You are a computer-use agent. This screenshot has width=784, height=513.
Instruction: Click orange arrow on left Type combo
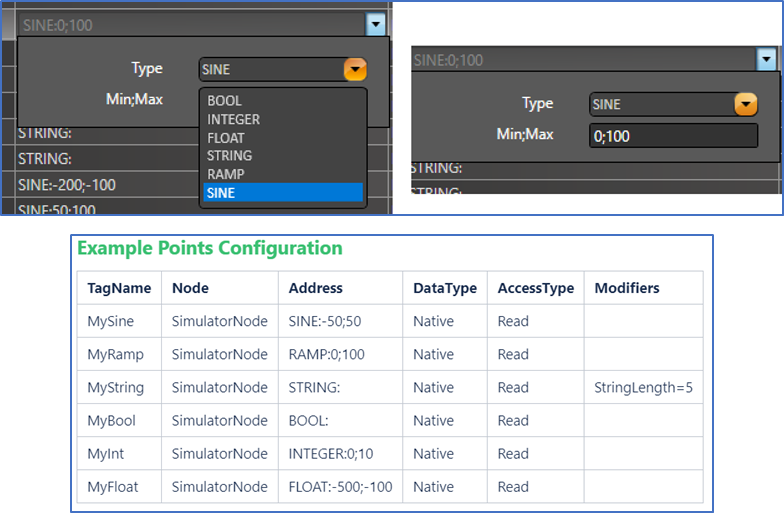click(355, 70)
